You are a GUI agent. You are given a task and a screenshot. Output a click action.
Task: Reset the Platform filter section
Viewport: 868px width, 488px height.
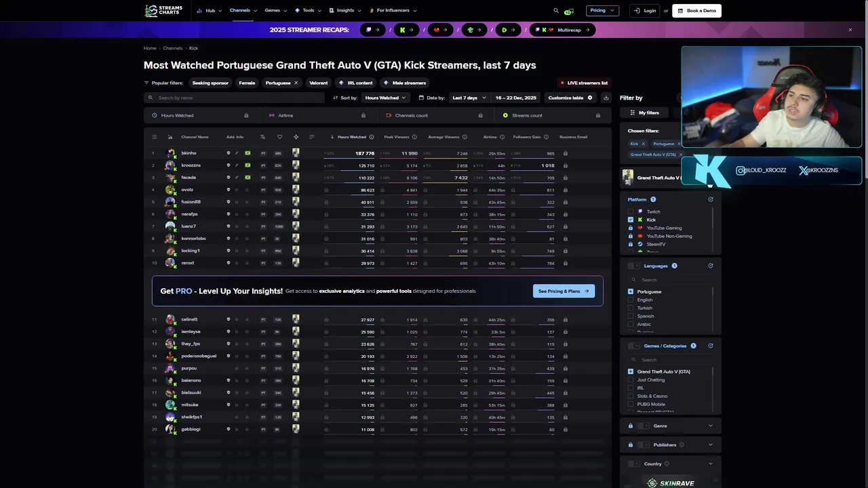coord(711,199)
